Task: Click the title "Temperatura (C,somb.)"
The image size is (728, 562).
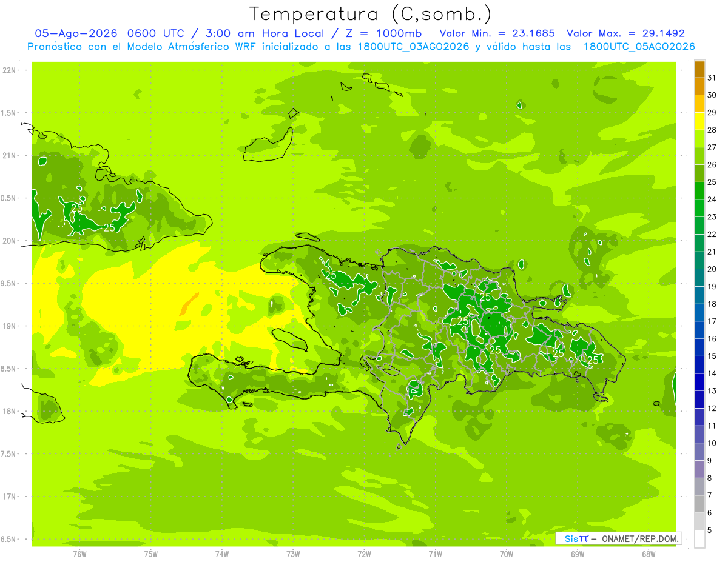Action: click(x=370, y=14)
